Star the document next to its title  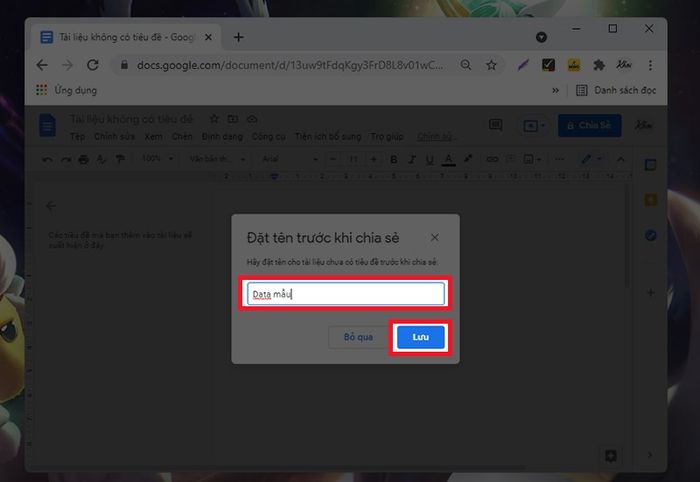coord(214,119)
